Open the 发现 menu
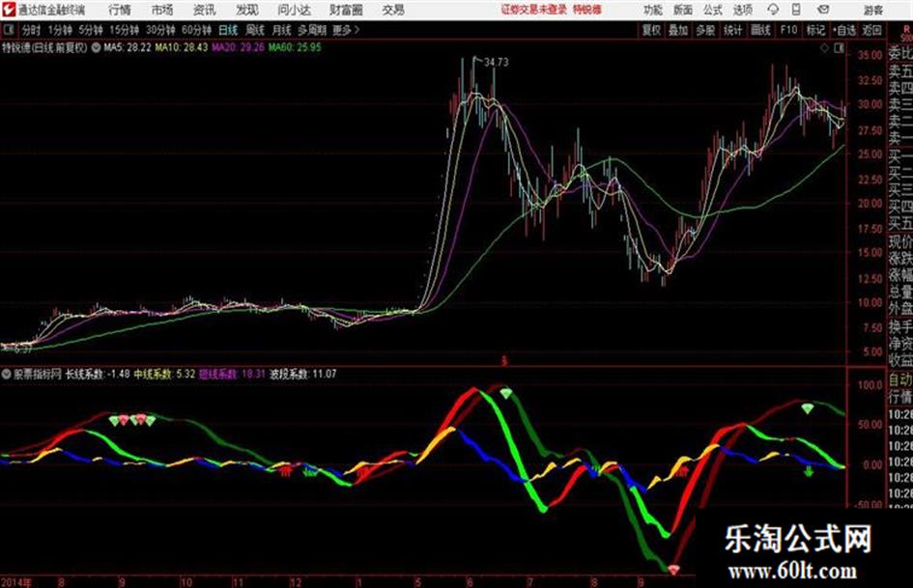Screen dimensions: 913x588 pyautogui.click(x=247, y=10)
